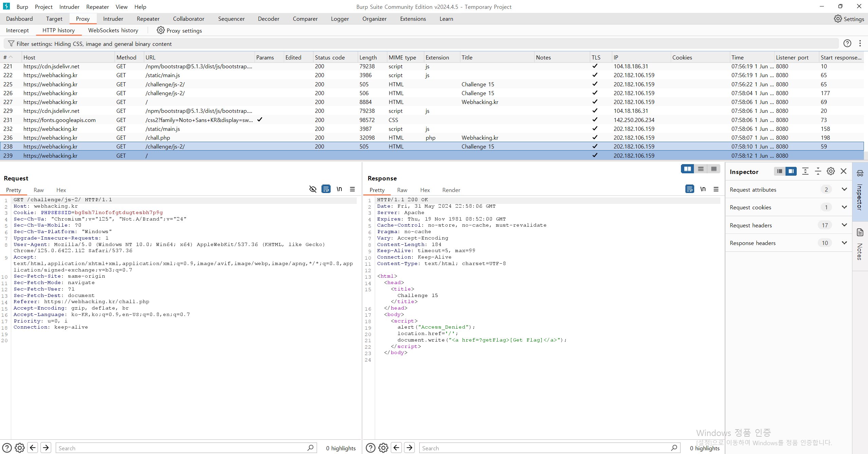Sort history by Length column
The height and width of the screenshot is (454, 868).
[372, 57]
